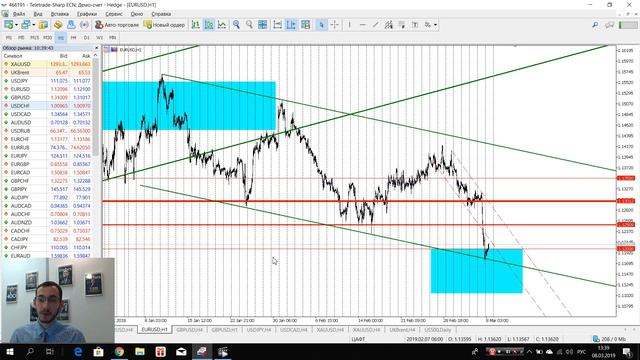Select GBPUSD row in Market Watch
The height and width of the screenshot is (360, 640).
pos(47,98)
